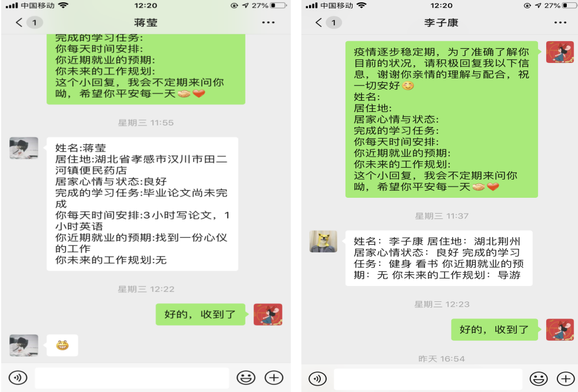
Task: Focus message input field in 蒋莹 chat
Action: pyautogui.click(x=132, y=378)
